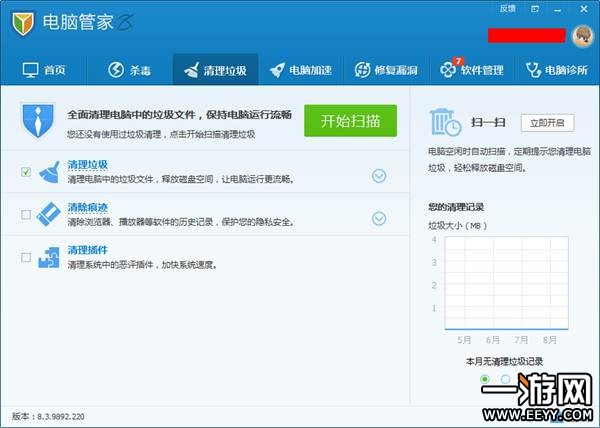
Task: Click the monitor icon on 首页
Action: pos(30,70)
